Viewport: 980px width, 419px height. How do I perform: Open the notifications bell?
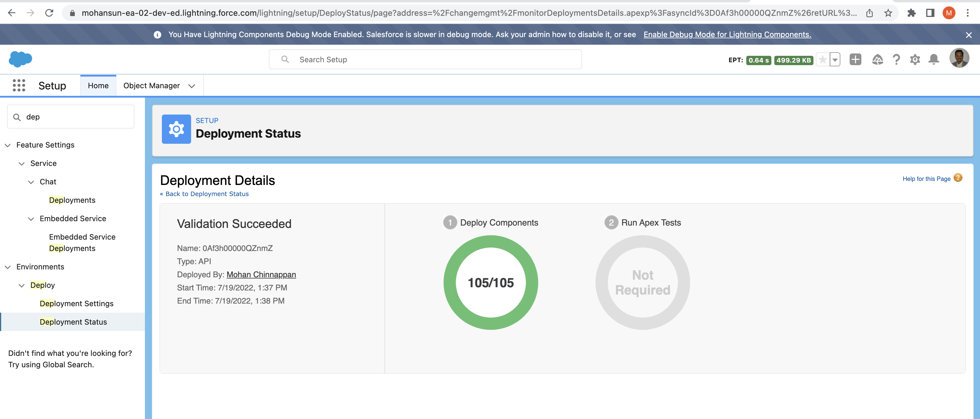pyautogui.click(x=934, y=59)
